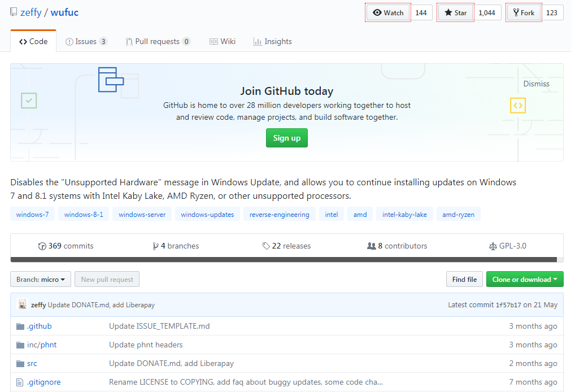The image size is (571, 392).
Task: Click zeffy's avatar in the commit bar
Action: pos(23,304)
